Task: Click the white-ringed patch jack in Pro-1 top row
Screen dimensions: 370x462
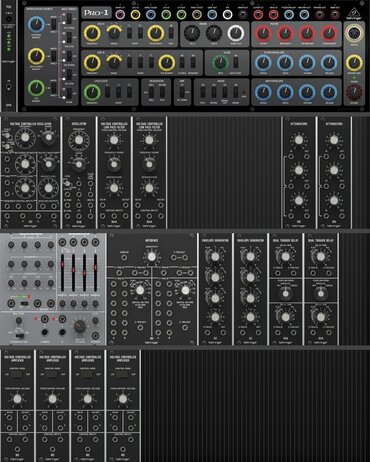Action: pos(227,14)
